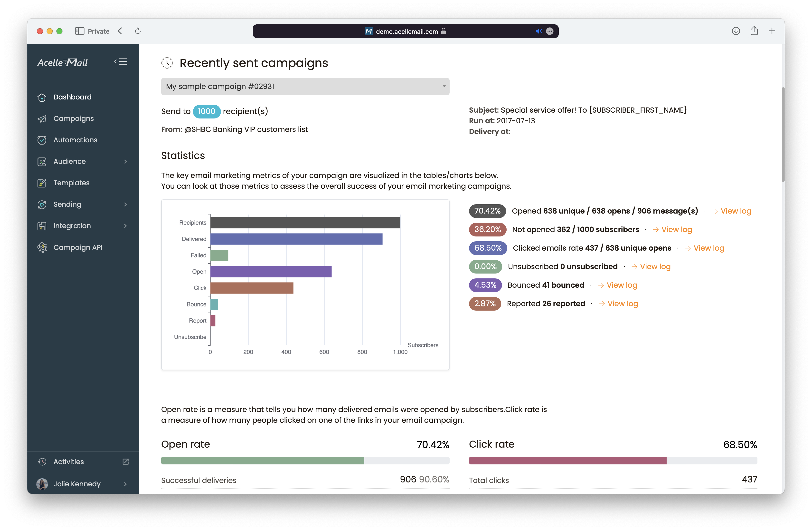812x530 pixels.
Task: Collapse sidebar with the menu toggle icon
Action: 121,62
